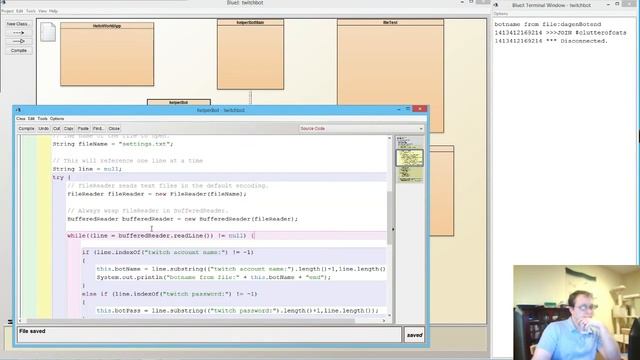This screenshot has width=640, height=360.
Task: Click Paste in the editor toolbar
Action: coord(83,129)
